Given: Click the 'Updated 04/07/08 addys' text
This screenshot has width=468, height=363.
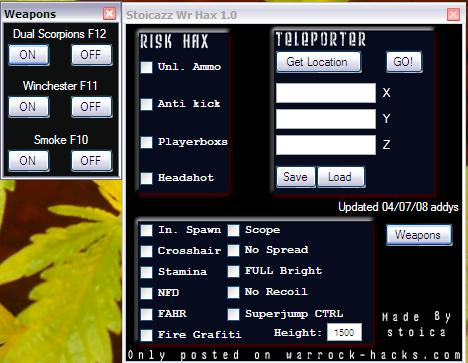Looking at the screenshot, I should 398,207.
